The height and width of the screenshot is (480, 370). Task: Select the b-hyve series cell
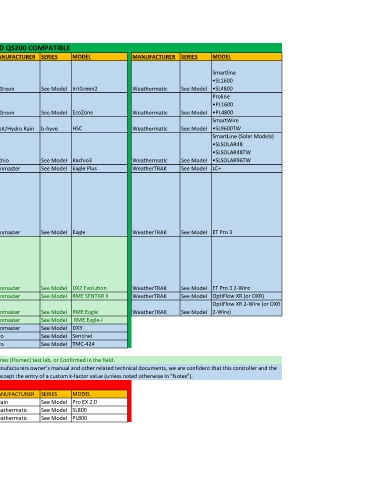pos(55,125)
